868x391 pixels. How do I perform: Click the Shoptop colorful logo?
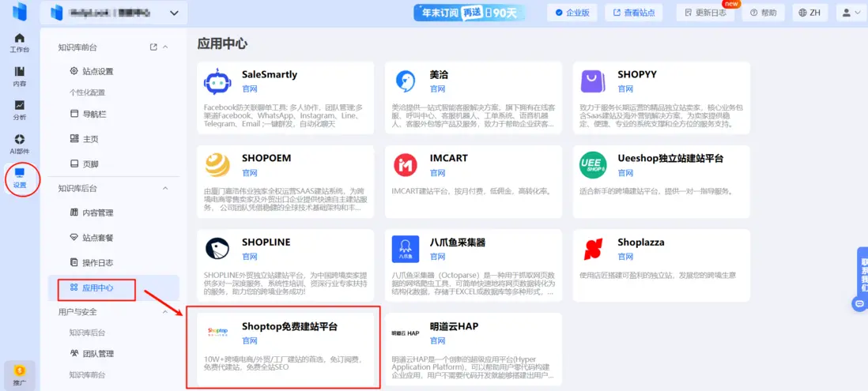(x=217, y=333)
